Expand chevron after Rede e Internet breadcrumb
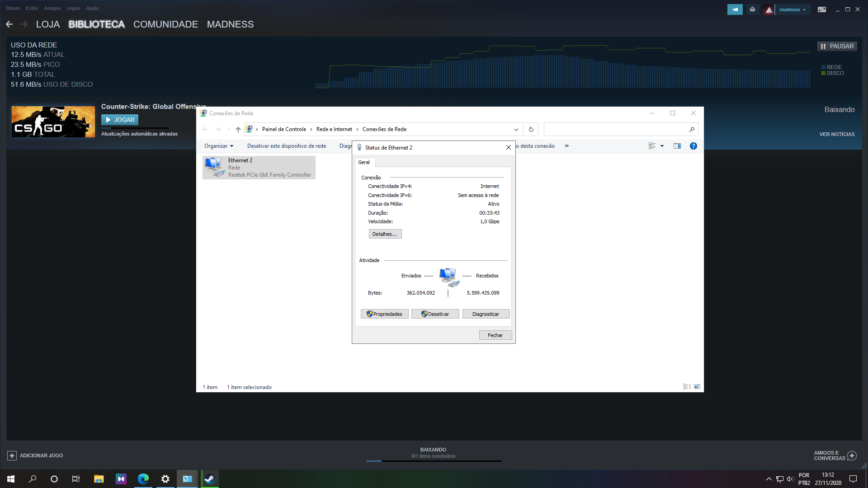Screen dimensions: 868x488 pos(357,129)
